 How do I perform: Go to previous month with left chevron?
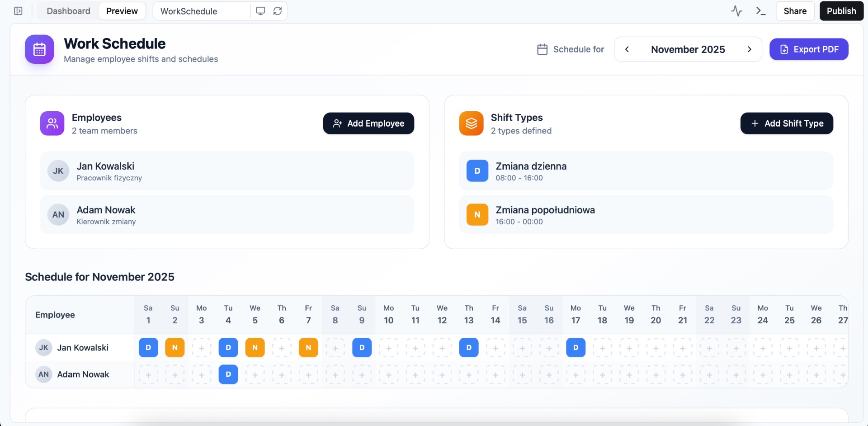point(627,49)
